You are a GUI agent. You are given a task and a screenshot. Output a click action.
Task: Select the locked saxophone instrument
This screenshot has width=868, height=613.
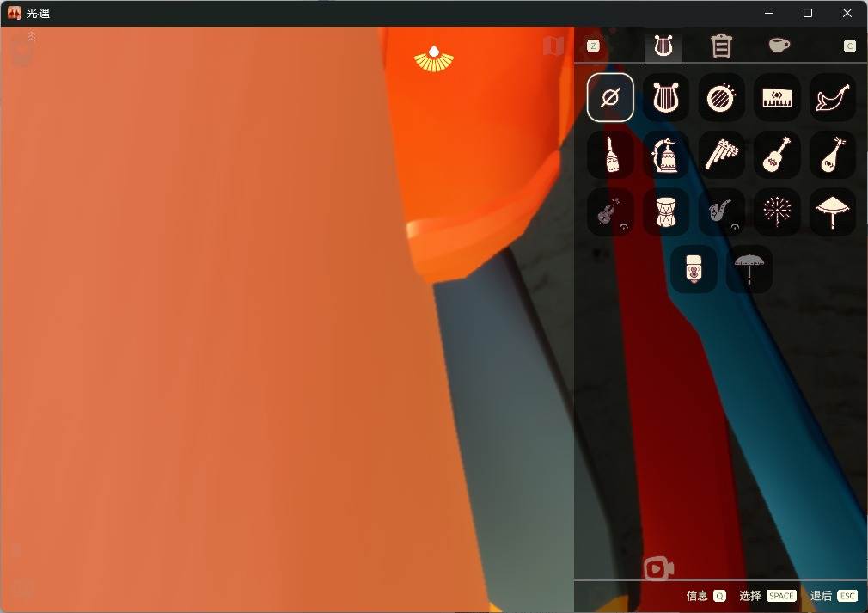coord(721,211)
